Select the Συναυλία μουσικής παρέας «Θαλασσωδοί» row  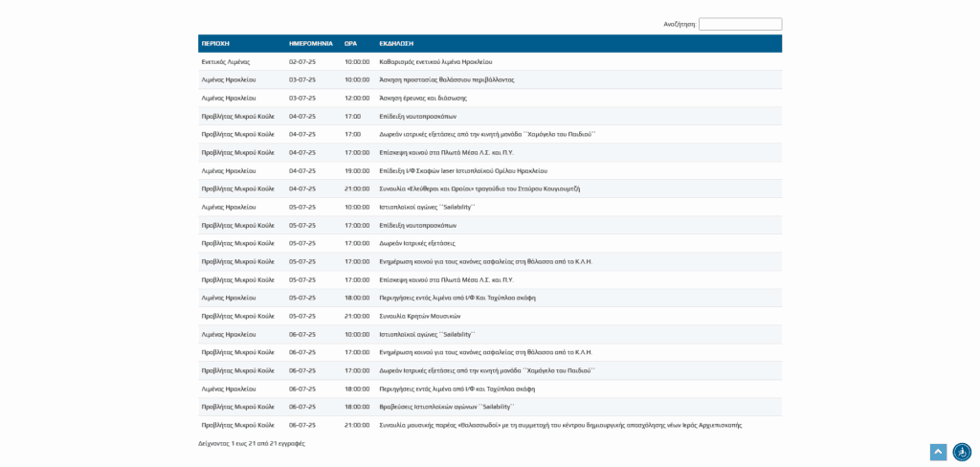[560, 425]
